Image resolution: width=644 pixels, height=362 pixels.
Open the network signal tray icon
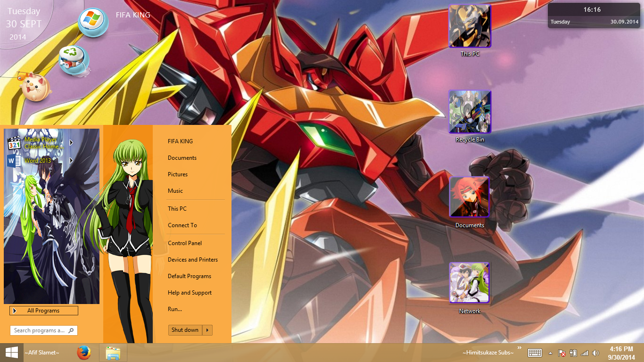coord(585,353)
